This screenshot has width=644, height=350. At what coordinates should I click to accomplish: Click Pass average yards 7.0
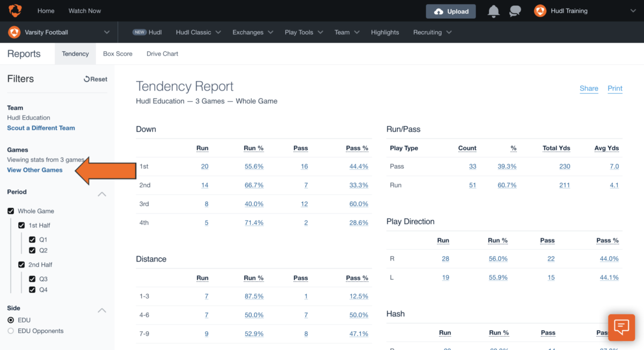point(614,167)
